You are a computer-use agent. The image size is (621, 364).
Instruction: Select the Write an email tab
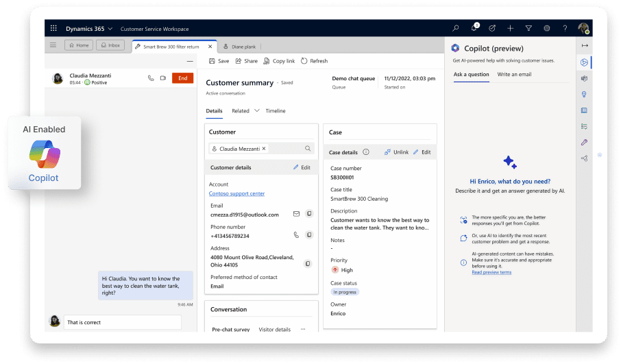(514, 74)
